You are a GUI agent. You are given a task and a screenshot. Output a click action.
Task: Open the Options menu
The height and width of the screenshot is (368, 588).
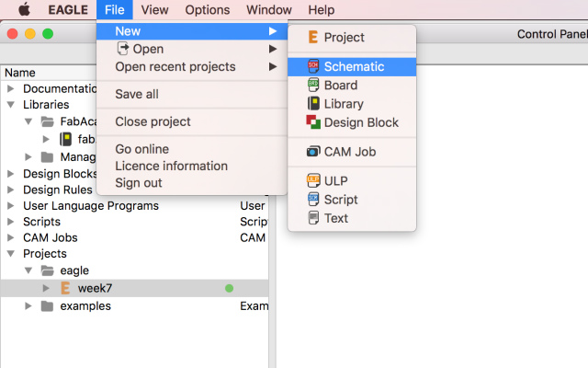pos(208,9)
